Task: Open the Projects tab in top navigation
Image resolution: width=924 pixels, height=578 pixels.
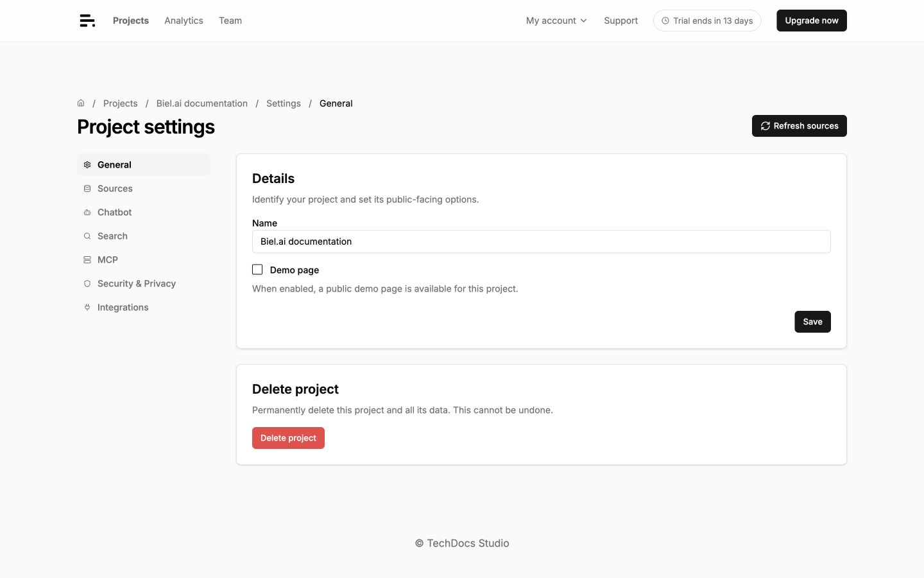Action: pos(131,21)
